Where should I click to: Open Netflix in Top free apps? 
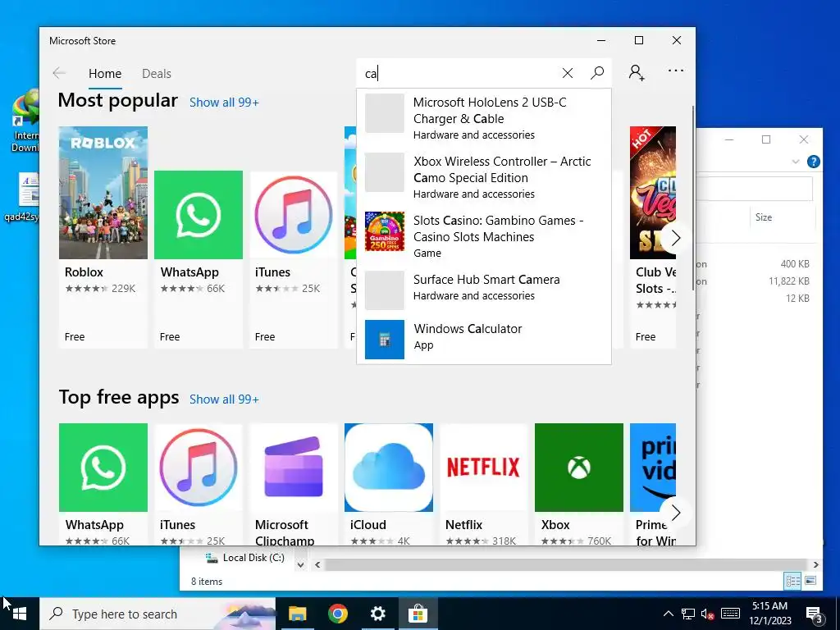[x=484, y=484]
